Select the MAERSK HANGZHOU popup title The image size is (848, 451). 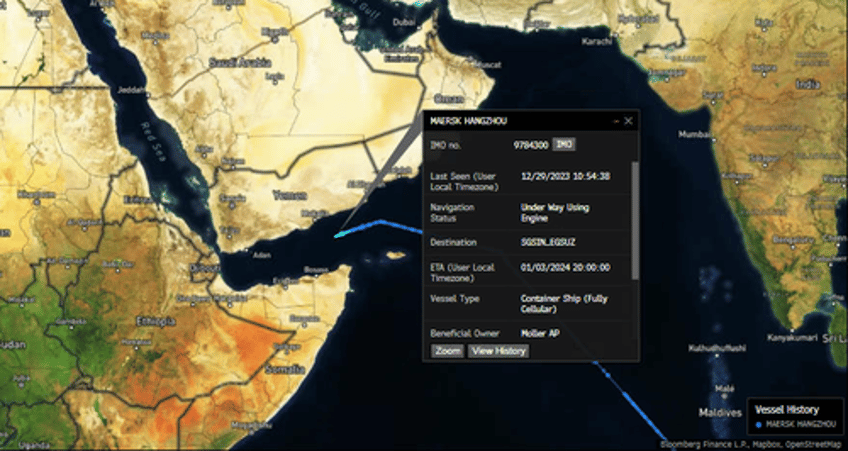pyautogui.click(x=469, y=121)
